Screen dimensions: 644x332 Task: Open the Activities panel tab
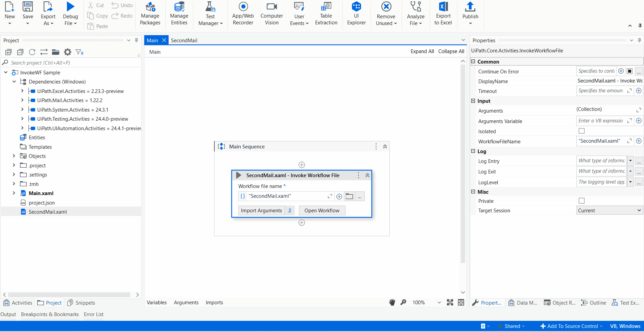pyautogui.click(x=18, y=303)
